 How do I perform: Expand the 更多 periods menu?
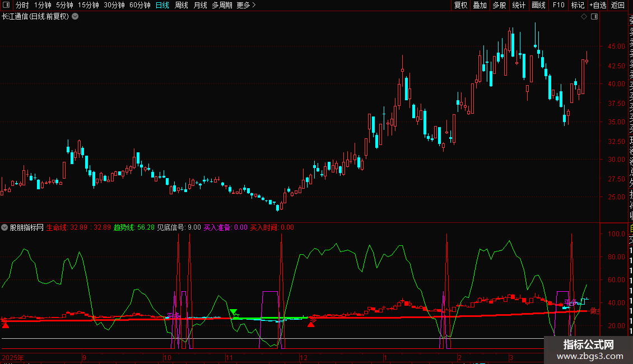pos(246,5)
